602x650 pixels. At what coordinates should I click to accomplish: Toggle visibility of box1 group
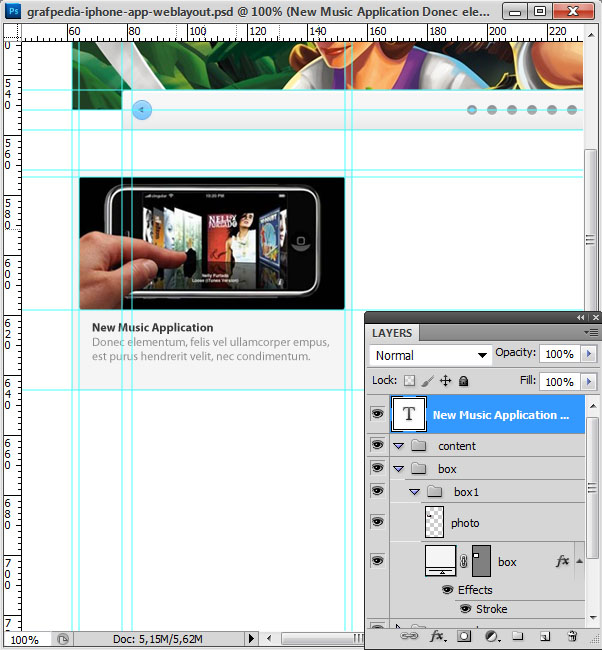point(377,491)
